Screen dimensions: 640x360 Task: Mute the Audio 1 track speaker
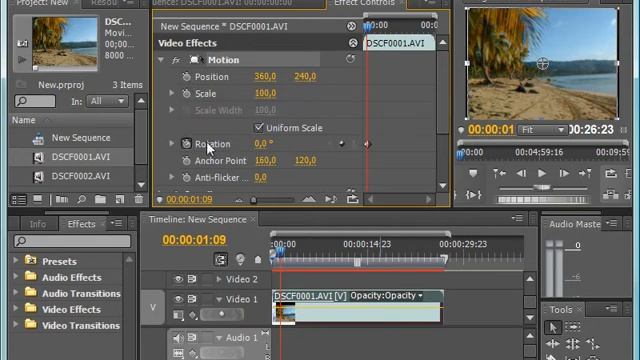click(178, 338)
